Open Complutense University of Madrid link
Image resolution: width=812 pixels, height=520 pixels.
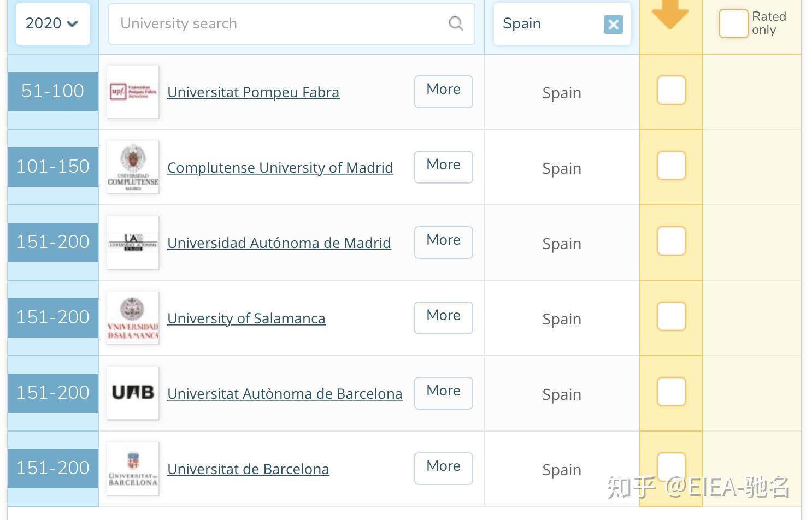[280, 168]
